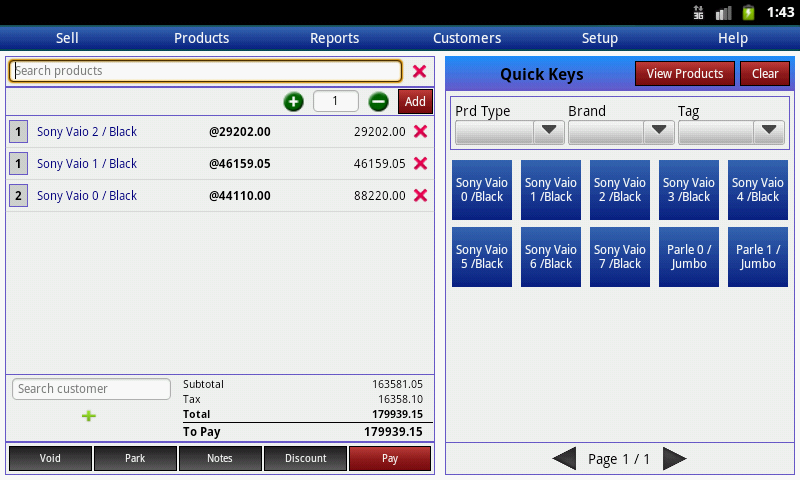Add new customer with green plus
This screenshot has width=800, height=480.
[x=89, y=416]
